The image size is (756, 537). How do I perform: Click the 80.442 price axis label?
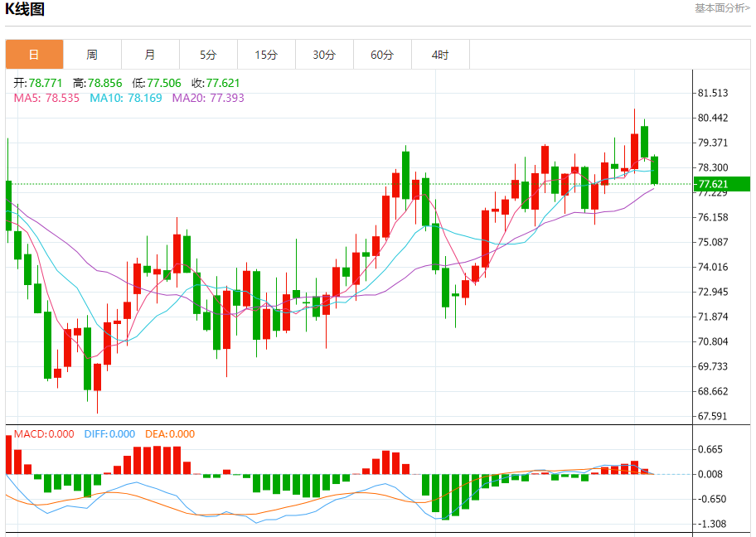(x=713, y=118)
